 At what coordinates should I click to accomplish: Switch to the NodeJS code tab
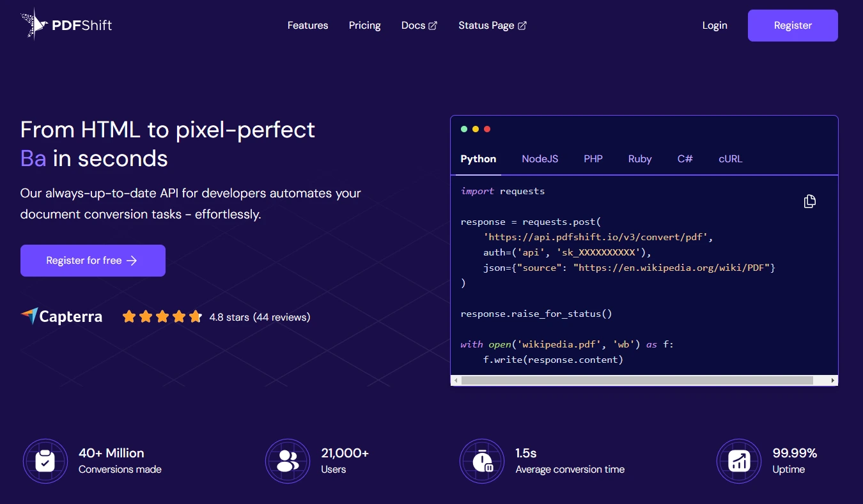pos(540,158)
